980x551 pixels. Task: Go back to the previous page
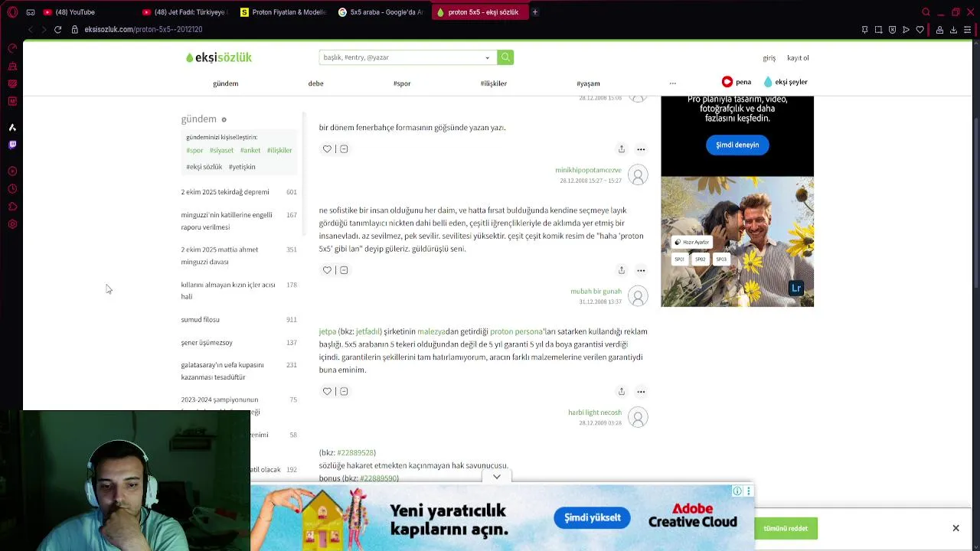(x=30, y=29)
